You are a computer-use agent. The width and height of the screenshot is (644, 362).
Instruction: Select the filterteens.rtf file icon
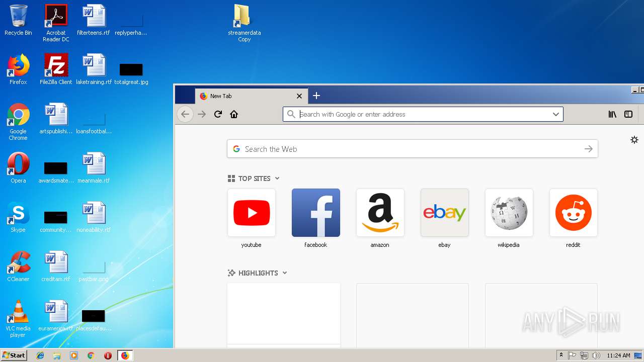(x=94, y=20)
